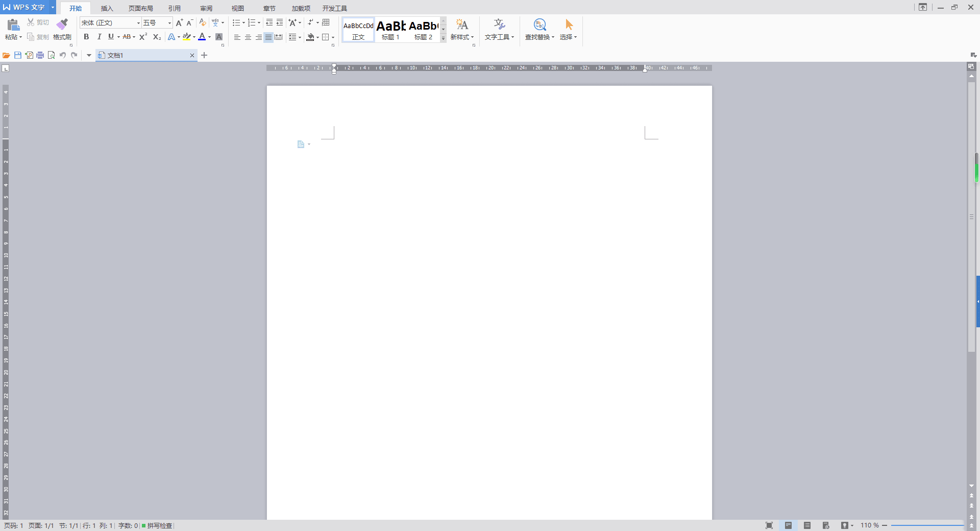
Task: Open the Page Layout (页面布局) tab
Action: point(140,8)
